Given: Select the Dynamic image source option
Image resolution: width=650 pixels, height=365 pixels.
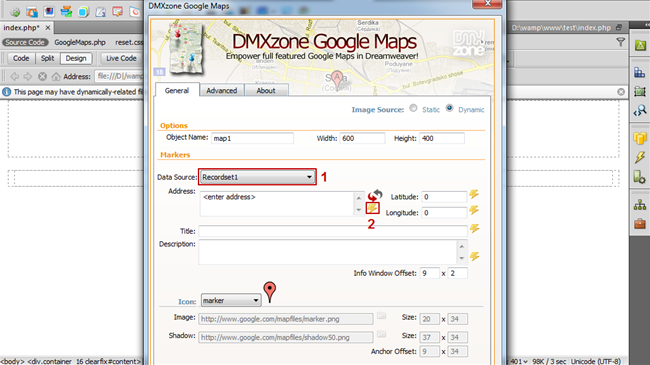Looking at the screenshot, I should tap(449, 108).
